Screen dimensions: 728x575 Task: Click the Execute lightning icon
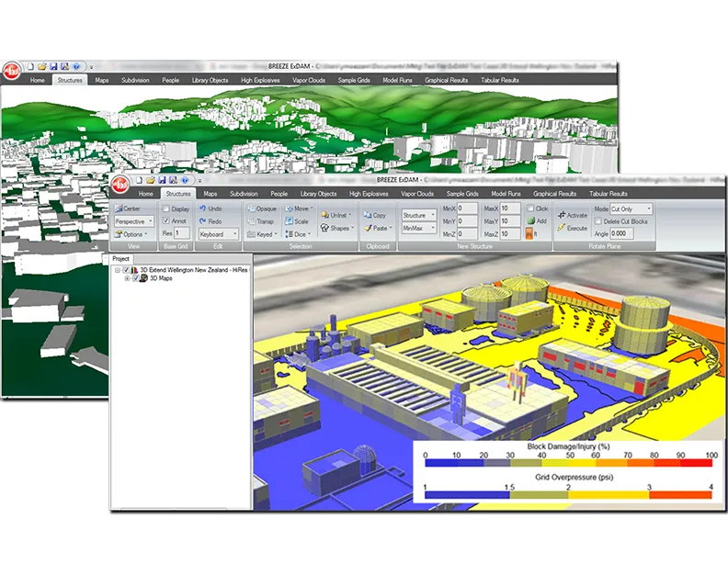click(x=561, y=228)
